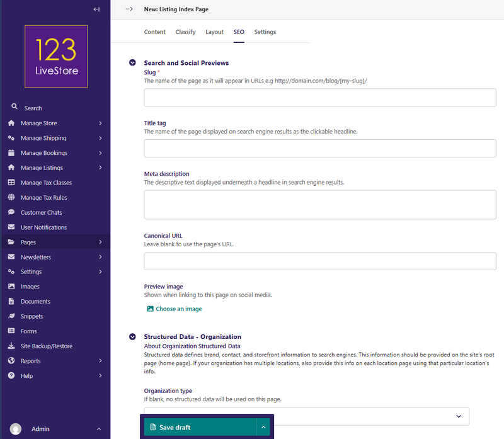Open the Organization type dropdown

(x=306, y=416)
